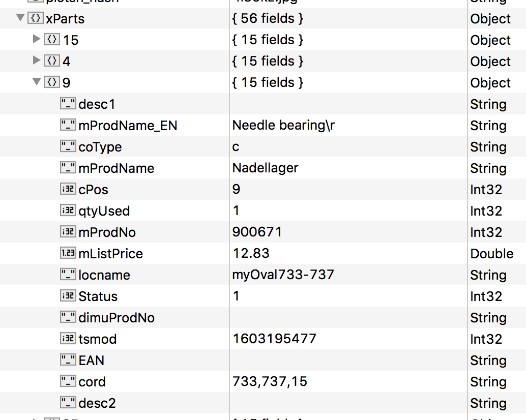Click the object icon beside xParts
This screenshot has width=526, height=420.
click(35, 19)
